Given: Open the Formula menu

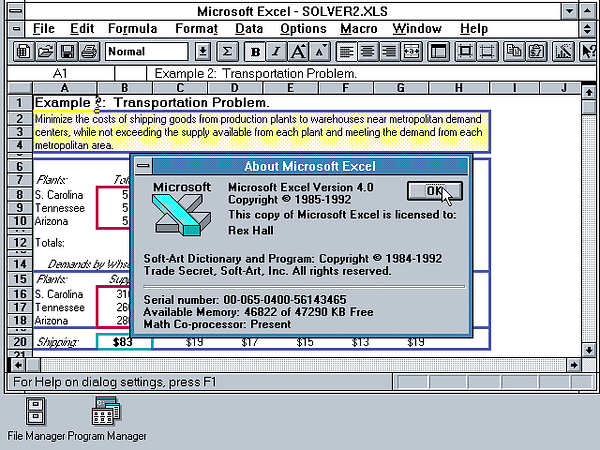Looking at the screenshot, I should pyautogui.click(x=132, y=29).
